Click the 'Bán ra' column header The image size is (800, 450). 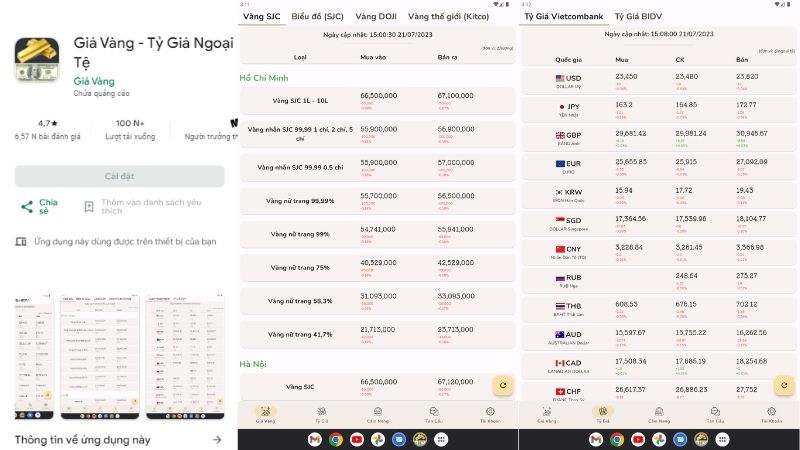[x=447, y=57]
